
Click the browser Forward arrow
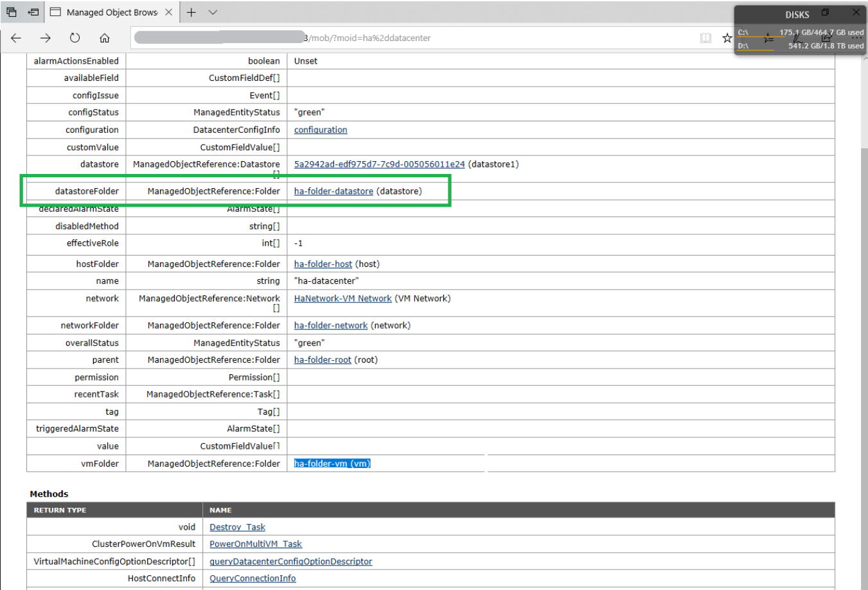click(x=45, y=38)
